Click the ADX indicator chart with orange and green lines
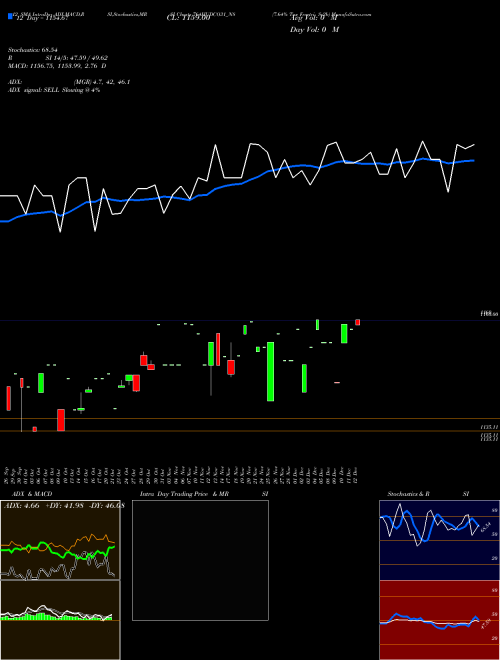Image resolution: width=500 pixels, height=660 pixels. pyautogui.click(x=60, y=540)
